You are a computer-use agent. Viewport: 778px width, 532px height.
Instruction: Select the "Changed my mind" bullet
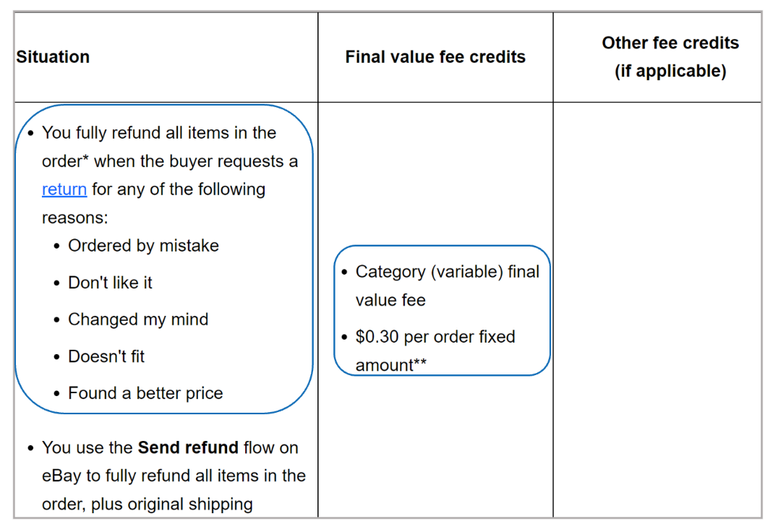point(138,319)
